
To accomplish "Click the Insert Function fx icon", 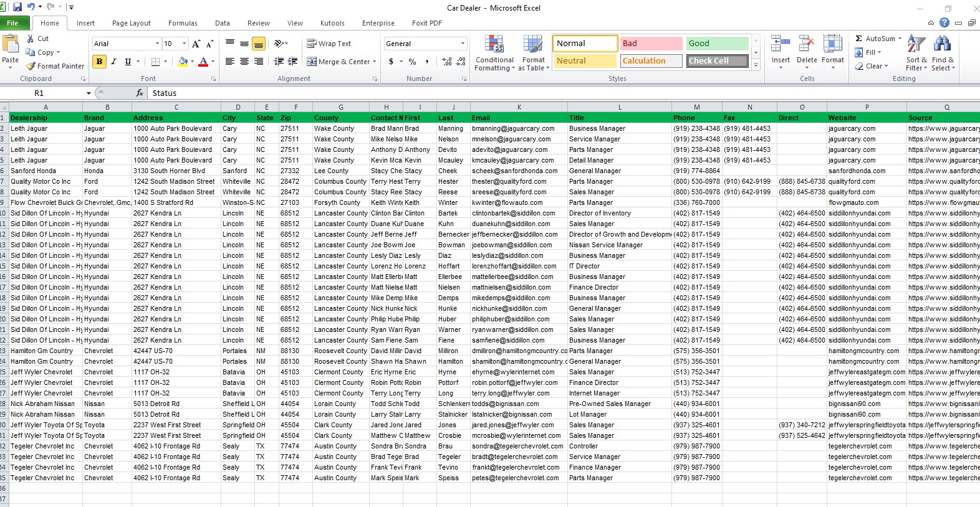I will tap(140, 93).
